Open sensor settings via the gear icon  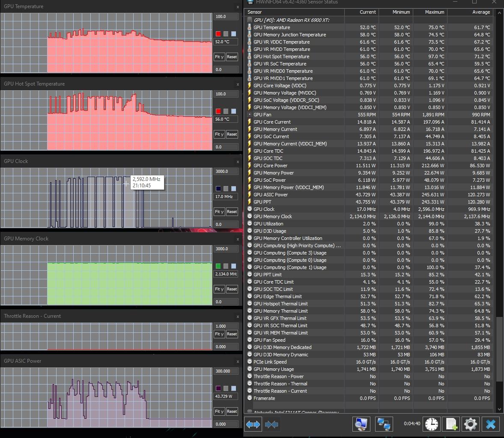pyautogui.click(x=471, y=424)
